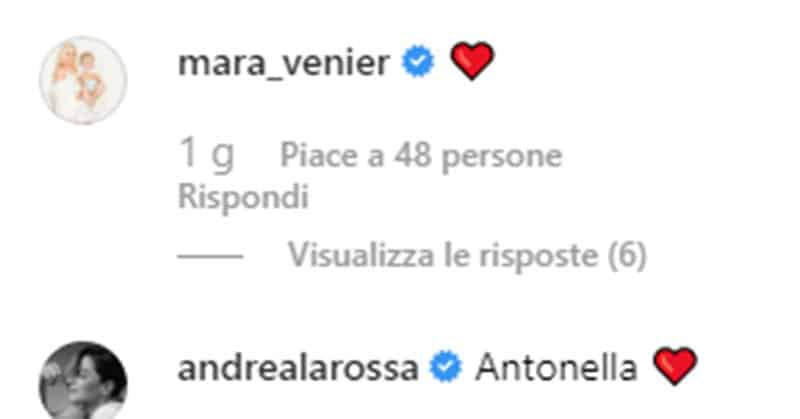
Task: Click the verified badge next to andrealarossa
Action: click(x=445, y=367)
